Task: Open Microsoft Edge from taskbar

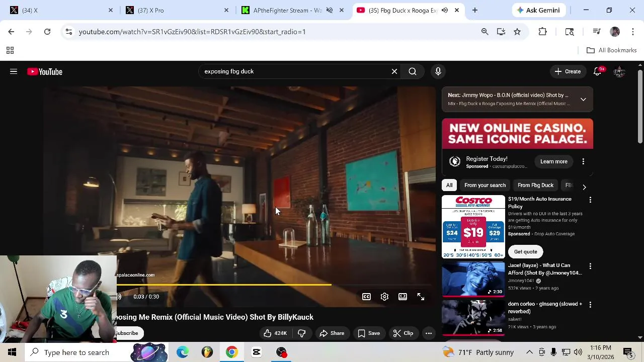Action: coord(183,352)
